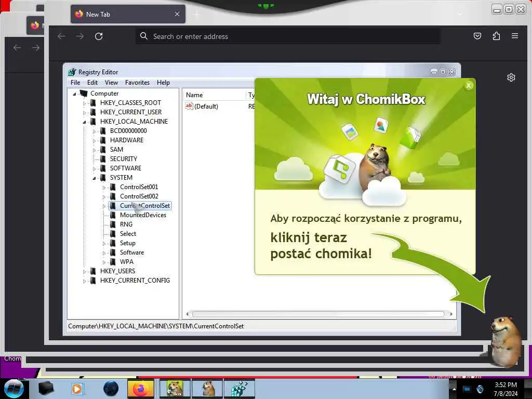Open the Edit menu in Registry Editor

92,83
